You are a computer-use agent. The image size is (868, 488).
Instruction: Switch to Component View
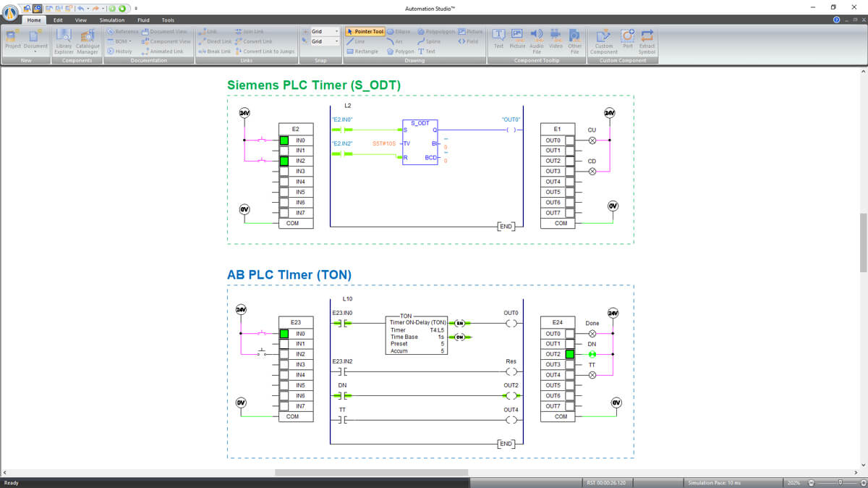click(166, 41)
